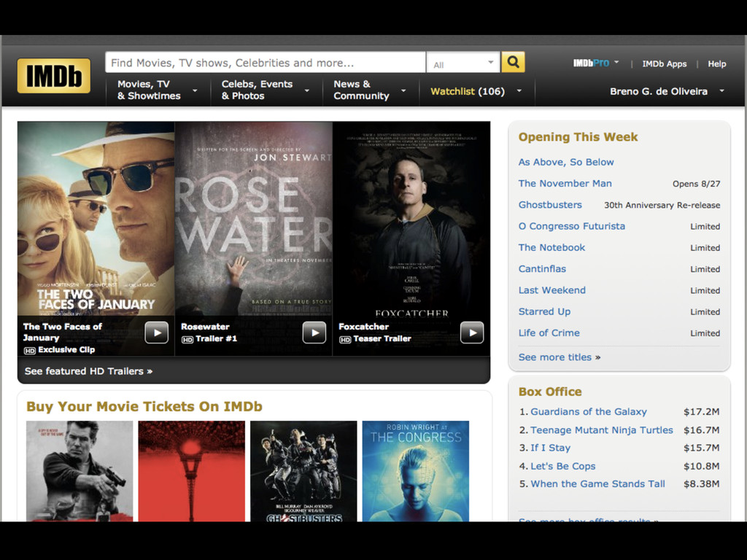Open Breno G. de Oliveira account menu

point(659,91)
